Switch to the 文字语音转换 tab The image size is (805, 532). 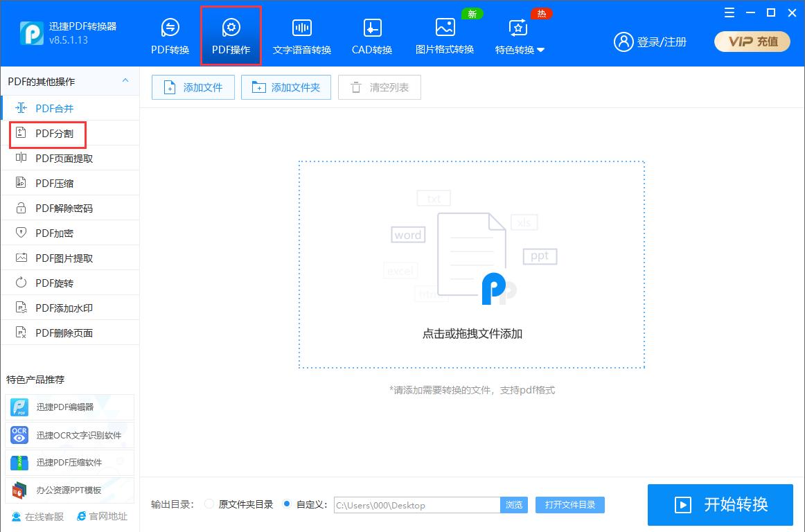(x=301, y=35)
